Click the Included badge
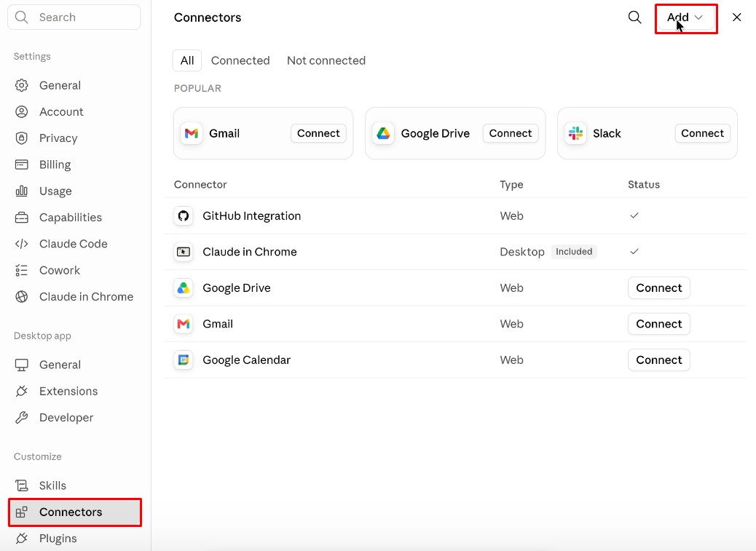Viewport: 756px width, 551px height. pos(574,252)
